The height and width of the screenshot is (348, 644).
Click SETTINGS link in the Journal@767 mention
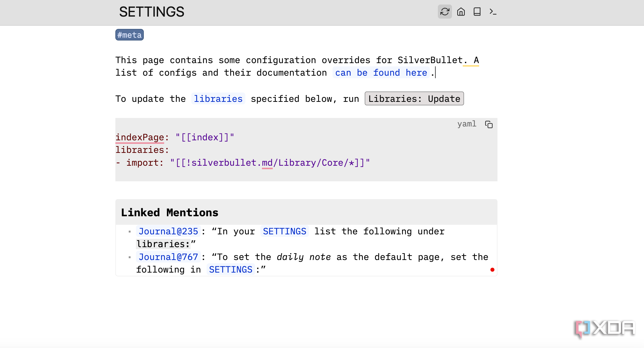pos(231,269)
